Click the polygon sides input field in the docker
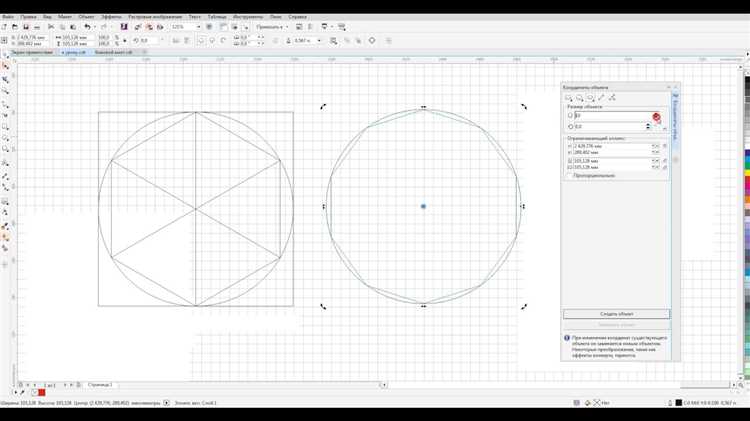 click(x=614, y=116)
